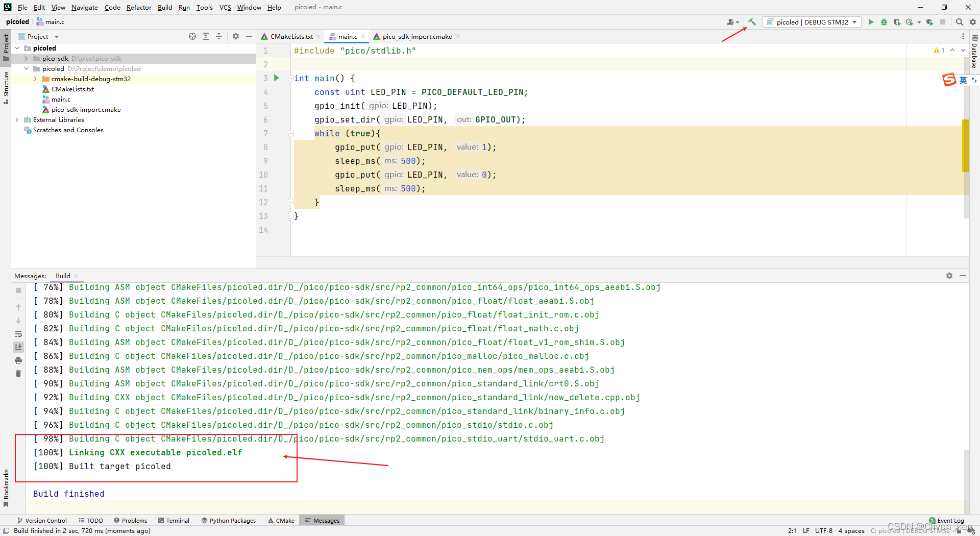Open the Event Log
This screenshot has width=980, height=536.
coord(946,520)
